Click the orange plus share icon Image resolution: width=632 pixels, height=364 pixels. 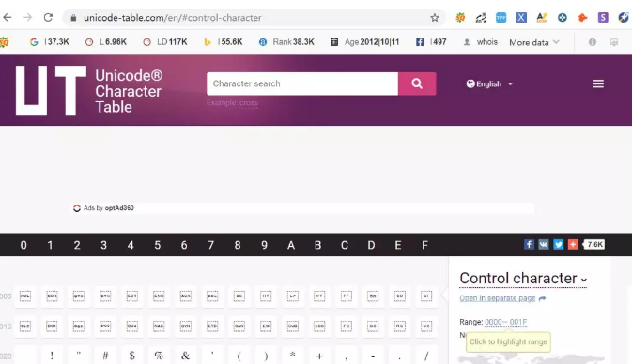[x=573, y=245]
